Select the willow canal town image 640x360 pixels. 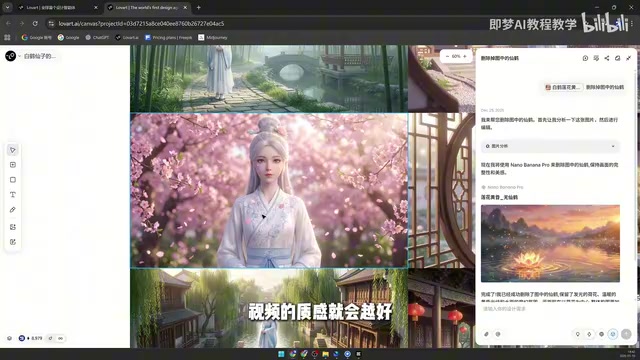(269, 308)
